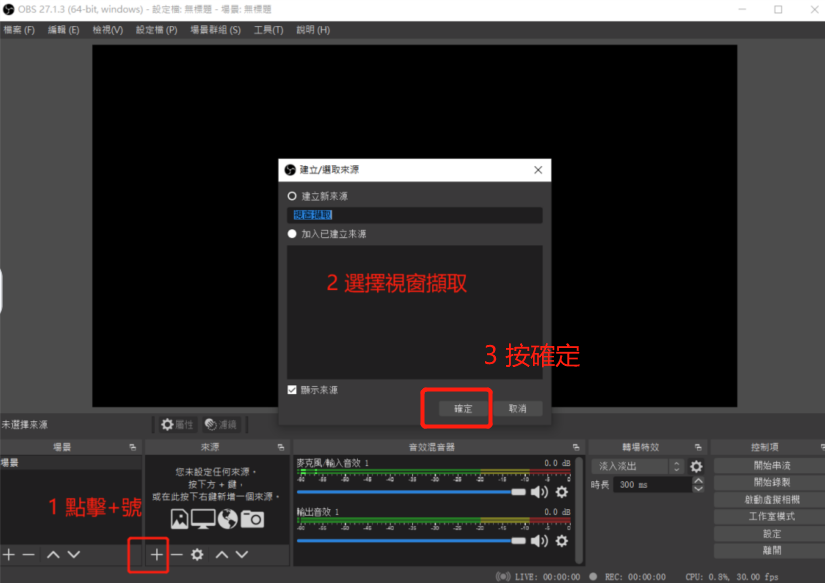The image size is (825, 583).
Task: Move source up with the up-arrow icon
Action: (x=221, y=554)
